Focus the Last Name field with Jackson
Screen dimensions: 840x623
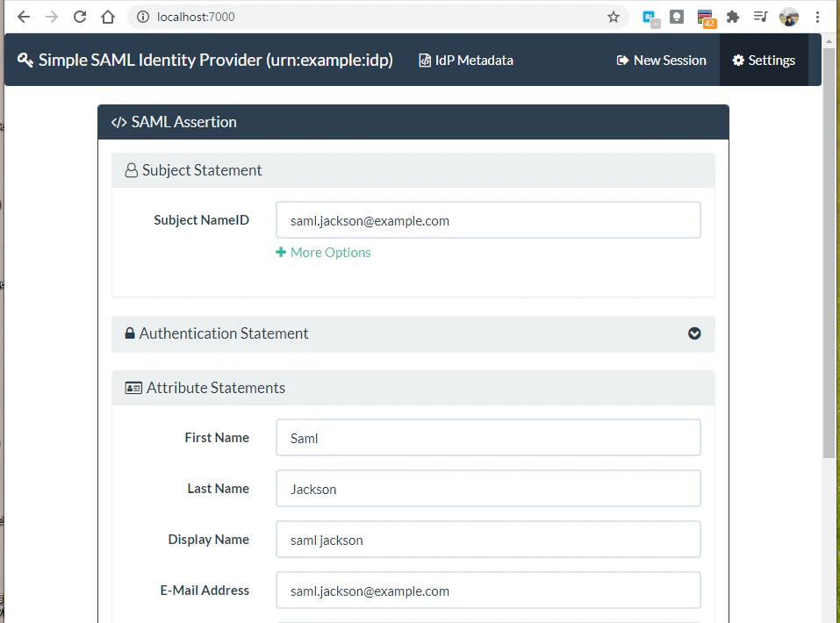click(488, 489)
